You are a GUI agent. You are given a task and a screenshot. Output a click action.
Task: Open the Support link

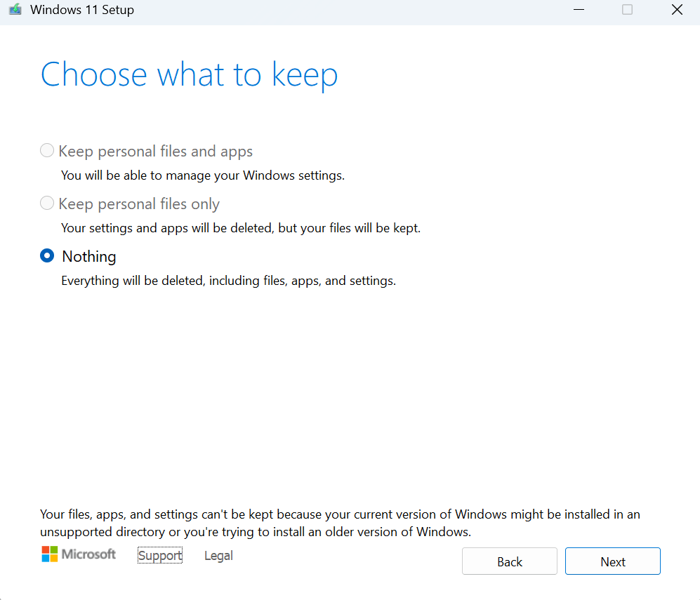click(160, 555)
